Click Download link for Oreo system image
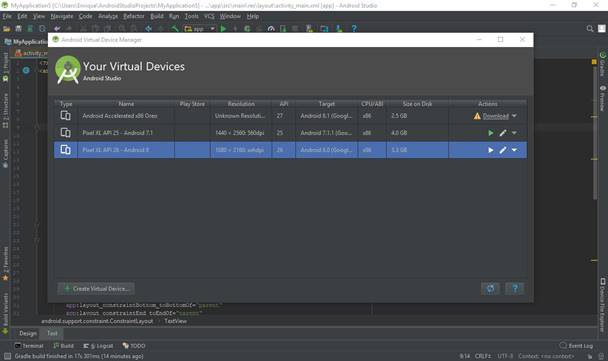 pyautogui.click(x=496, y=116)
